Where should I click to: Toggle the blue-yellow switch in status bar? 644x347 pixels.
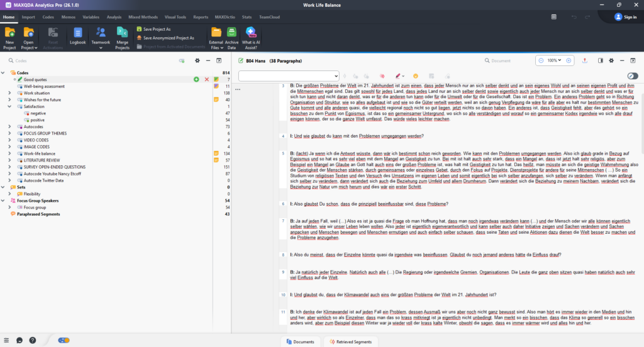64,341
